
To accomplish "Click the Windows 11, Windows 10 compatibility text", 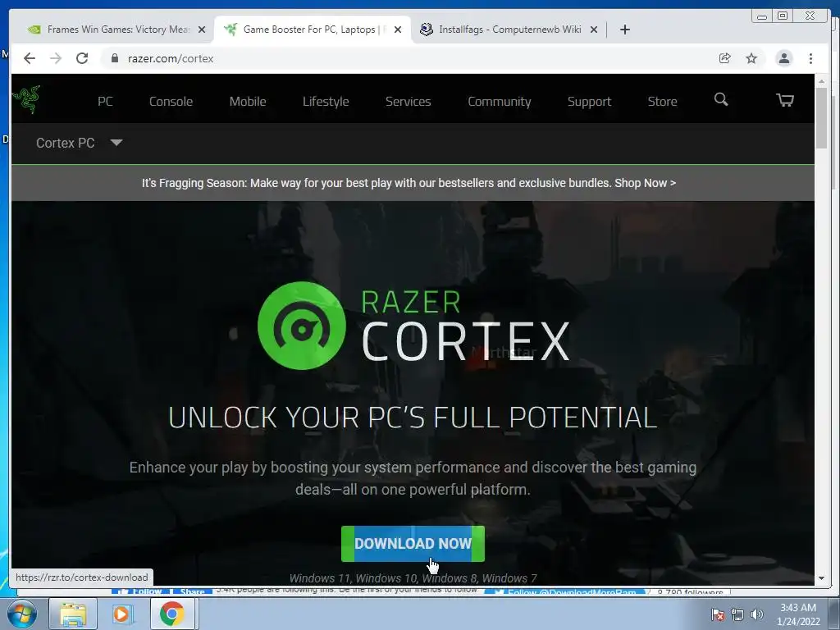I will 413,578.
